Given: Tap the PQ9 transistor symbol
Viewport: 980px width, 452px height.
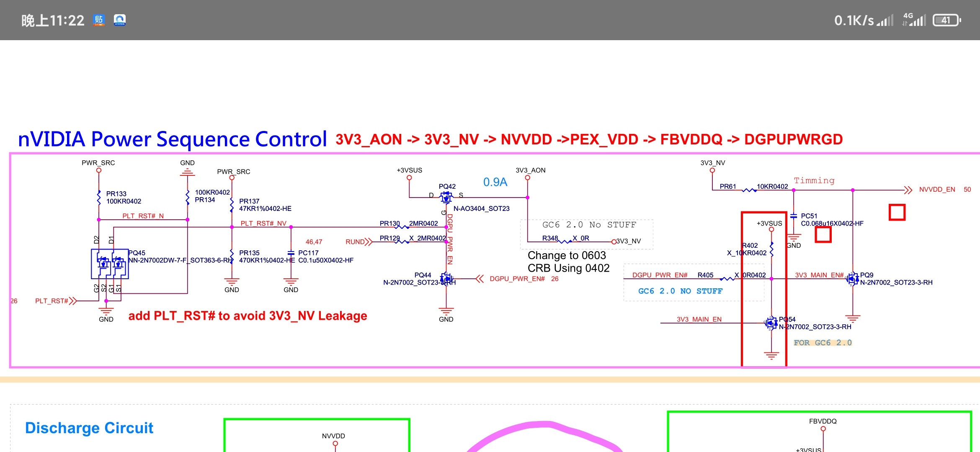Looking at the screenshot, I should tap(852, 279).
